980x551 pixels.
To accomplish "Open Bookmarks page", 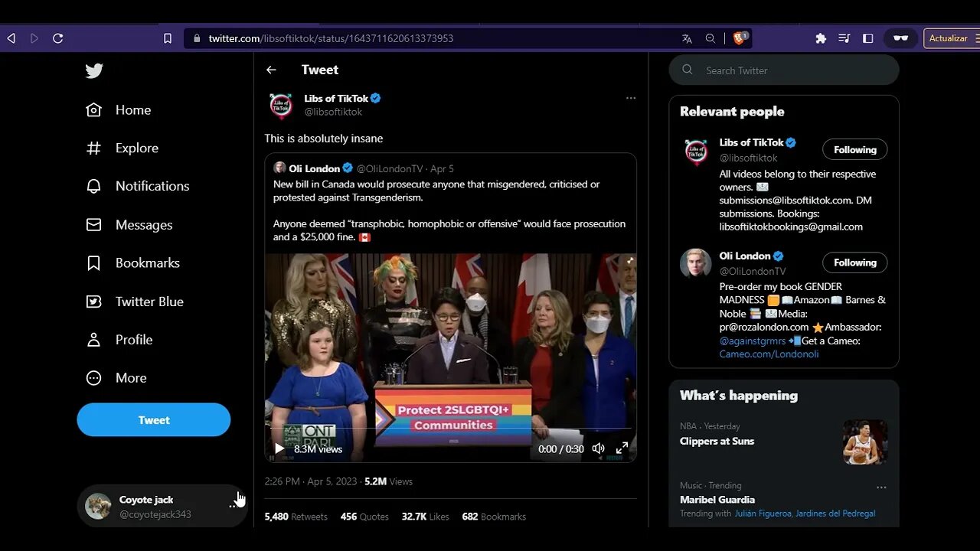I will coord(133,263).
